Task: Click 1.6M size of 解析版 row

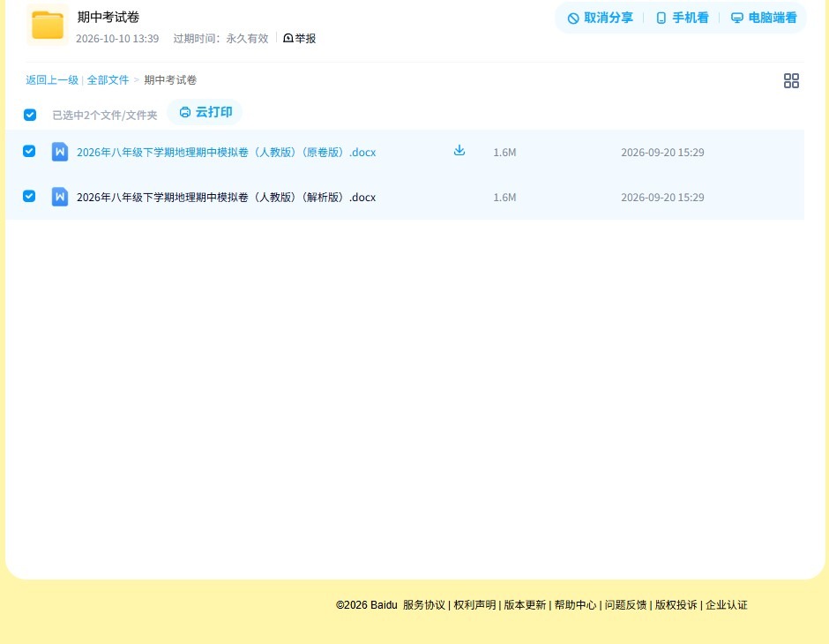Action: [505, 198]
